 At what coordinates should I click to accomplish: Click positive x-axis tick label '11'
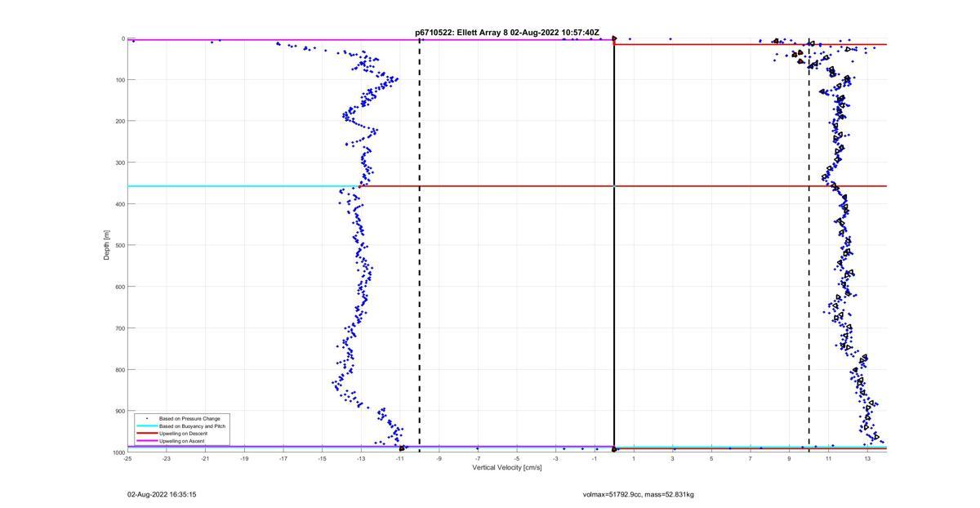(x=828, y=459)
